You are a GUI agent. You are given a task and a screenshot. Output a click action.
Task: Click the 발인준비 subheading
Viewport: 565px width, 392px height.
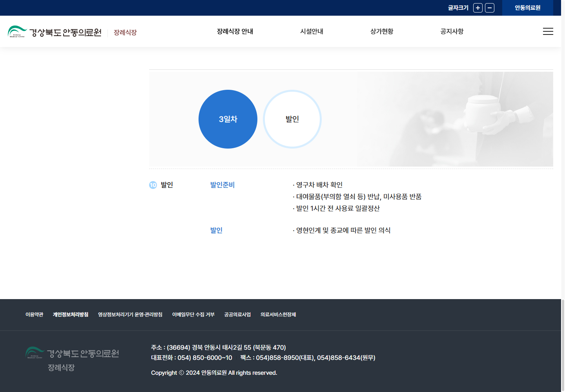(x=222, y=185)
